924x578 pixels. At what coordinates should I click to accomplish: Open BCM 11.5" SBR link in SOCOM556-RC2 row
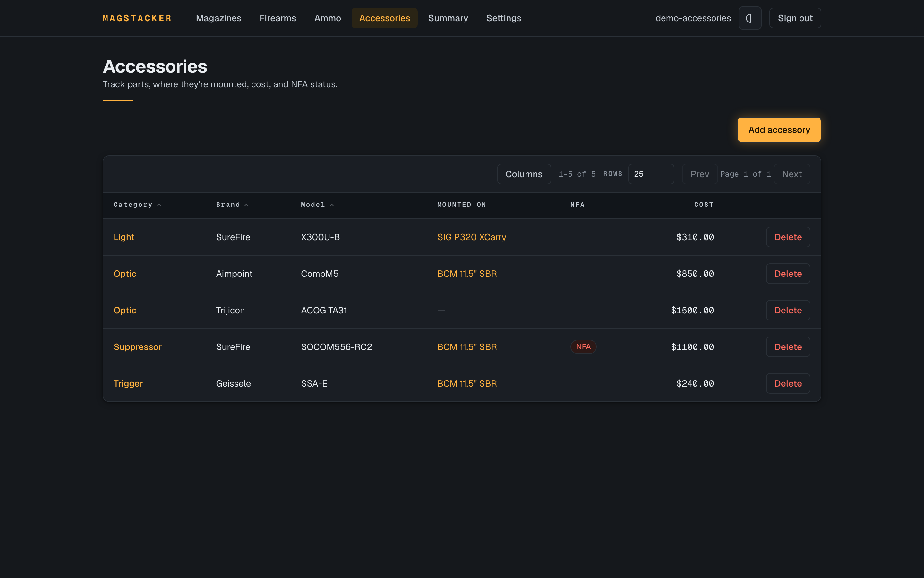pos(467,347)
